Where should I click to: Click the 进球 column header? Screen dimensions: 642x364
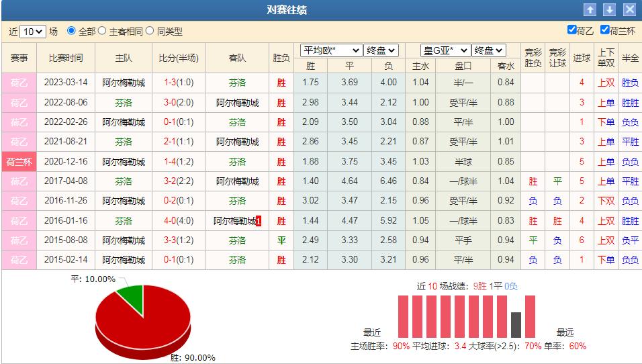click(582, 58)
